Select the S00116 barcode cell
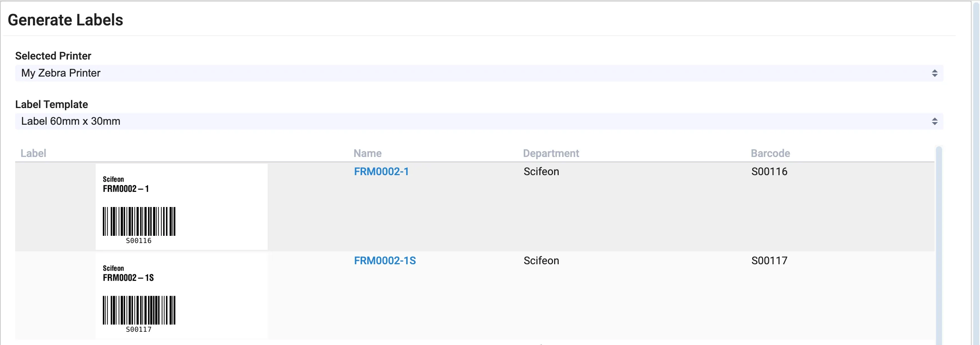Viewport: 980px width, 345px height. (769, 171)
